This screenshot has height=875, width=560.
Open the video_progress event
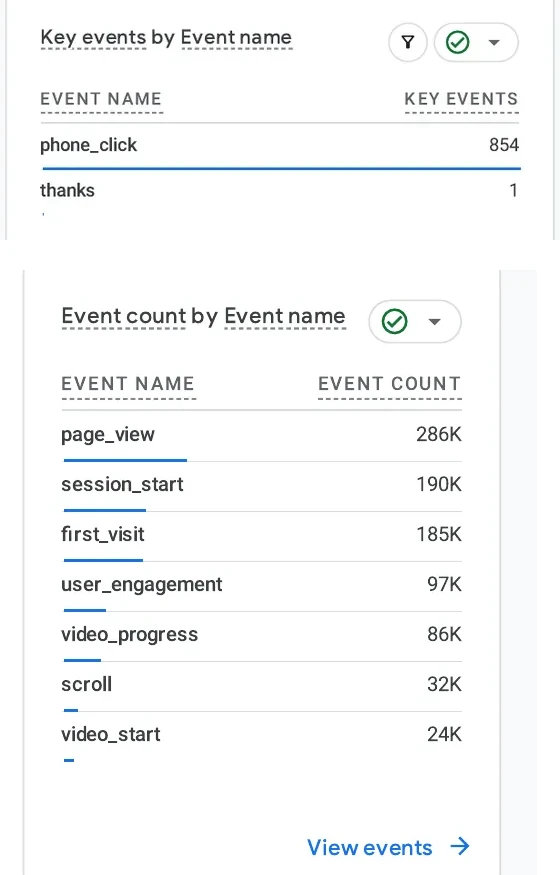tap(262, 635)
